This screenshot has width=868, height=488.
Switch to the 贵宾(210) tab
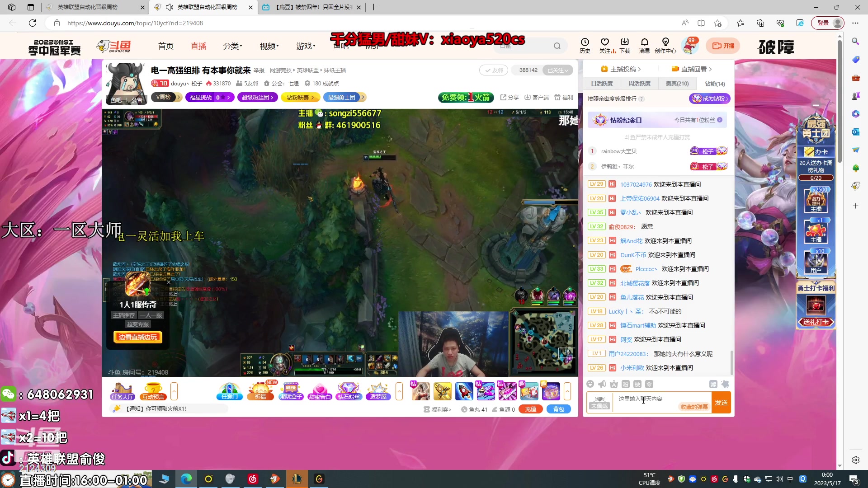pos(677,84)
